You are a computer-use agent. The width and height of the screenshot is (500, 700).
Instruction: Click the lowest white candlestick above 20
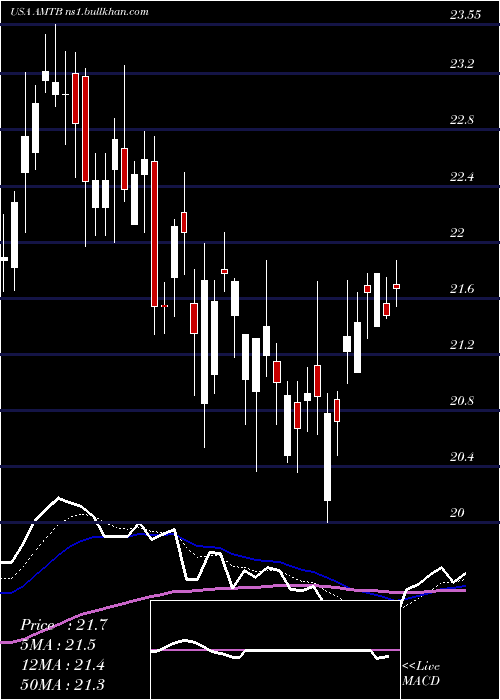pyautogui.click(x=328, y=457)
